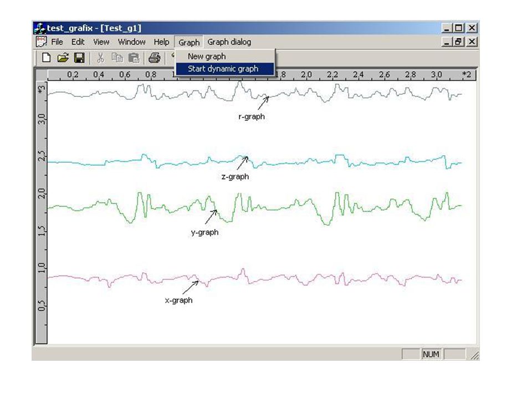The height and width of the screenshot is (399, 532).
Task: Click the *3 vertical axis multiplier
Action: [42, 90]
